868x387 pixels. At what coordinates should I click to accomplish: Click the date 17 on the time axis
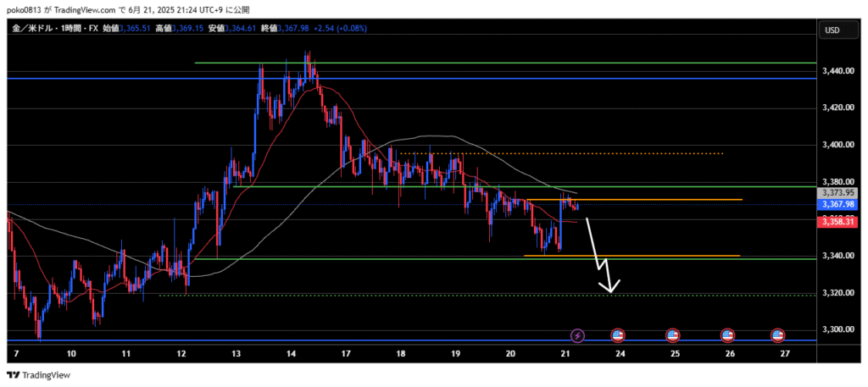[x=346, y=353]
